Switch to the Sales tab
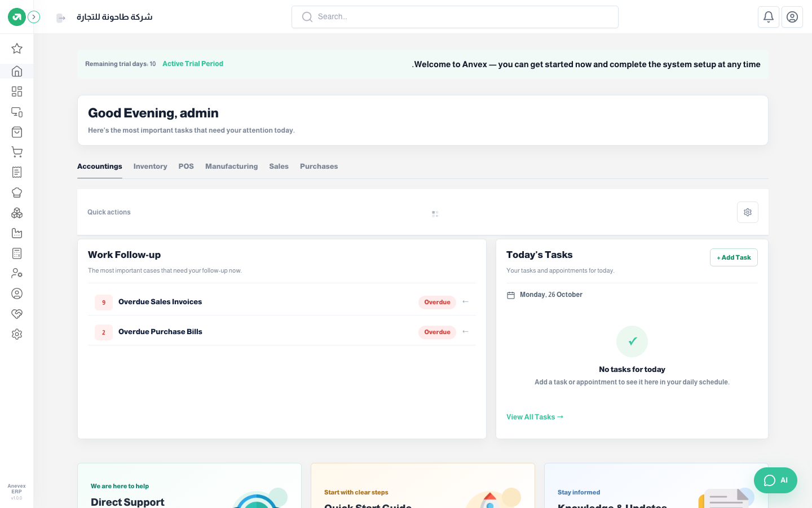 [x=279, y=167]
